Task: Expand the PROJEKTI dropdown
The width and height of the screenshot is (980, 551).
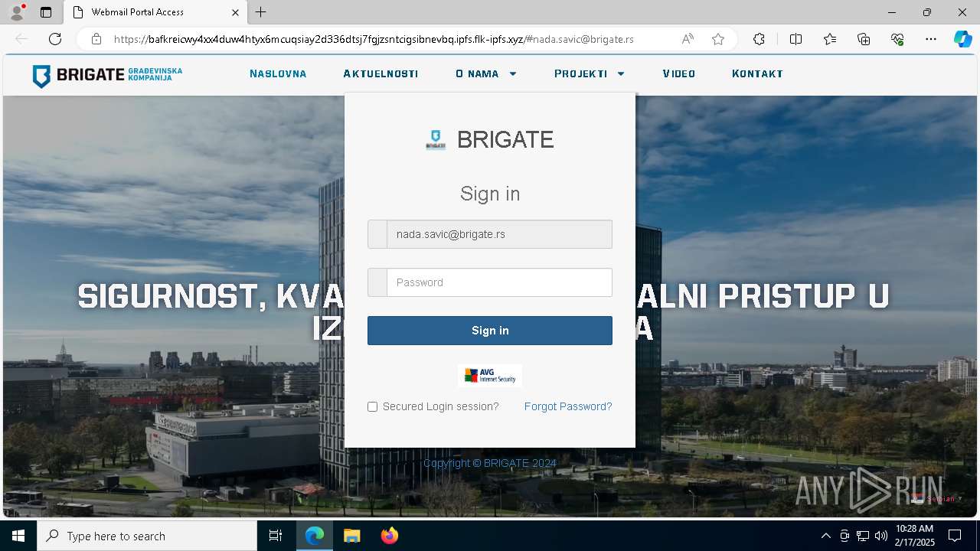Action: (x=590, y=74)
